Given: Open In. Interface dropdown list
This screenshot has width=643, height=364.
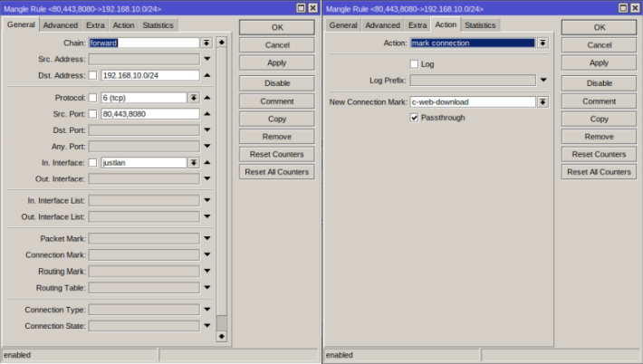Looking at the screenshot, I should pos(194,163).
